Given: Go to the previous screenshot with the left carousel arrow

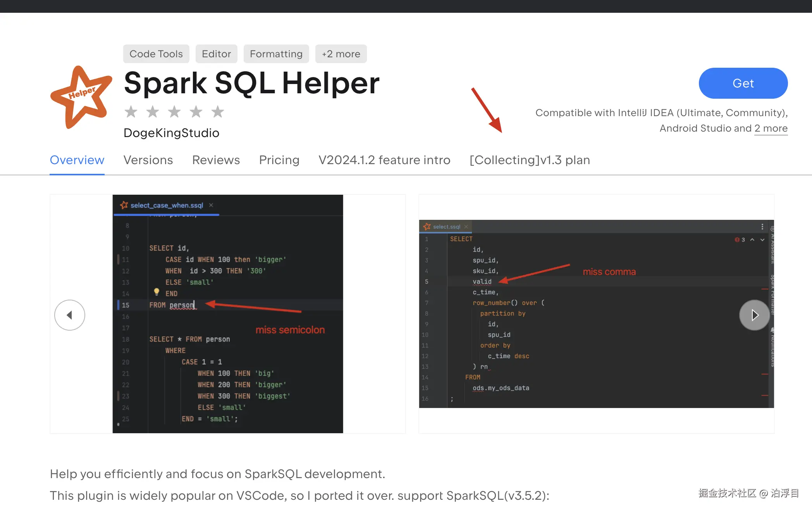Looking at the screenshot, I should click(x=70, y=315).
